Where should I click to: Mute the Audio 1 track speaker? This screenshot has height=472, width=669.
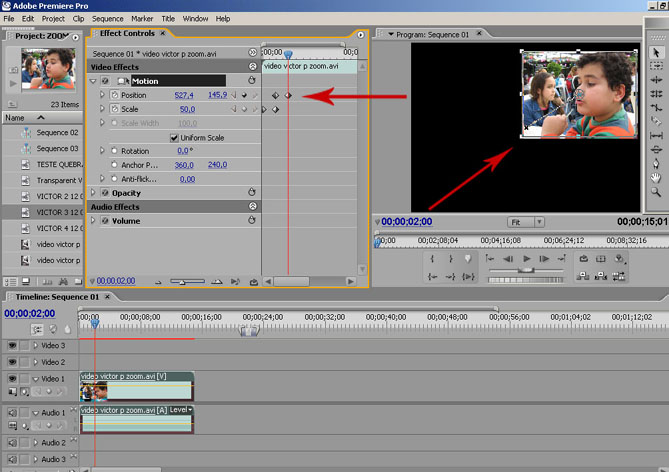13,412
